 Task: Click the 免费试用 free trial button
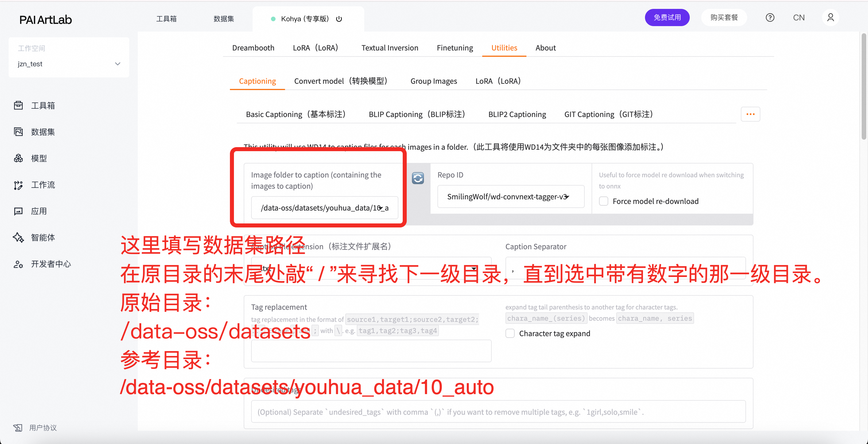pyautogui.click(x=667, y=17)
